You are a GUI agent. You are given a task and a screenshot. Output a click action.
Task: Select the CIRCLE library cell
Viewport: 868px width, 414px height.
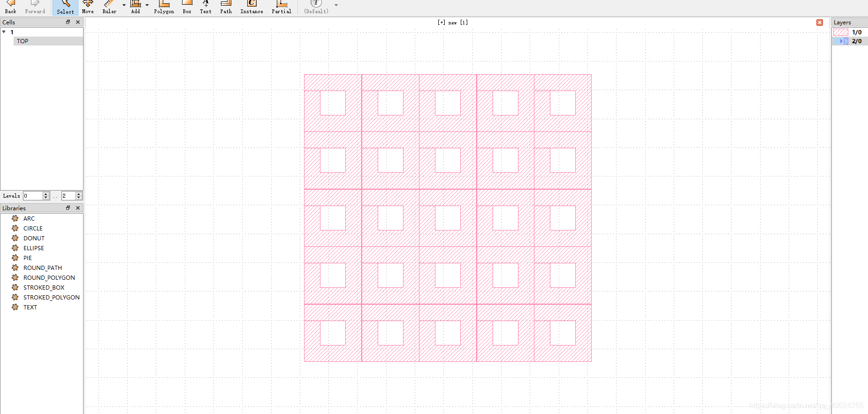[33, 229]
